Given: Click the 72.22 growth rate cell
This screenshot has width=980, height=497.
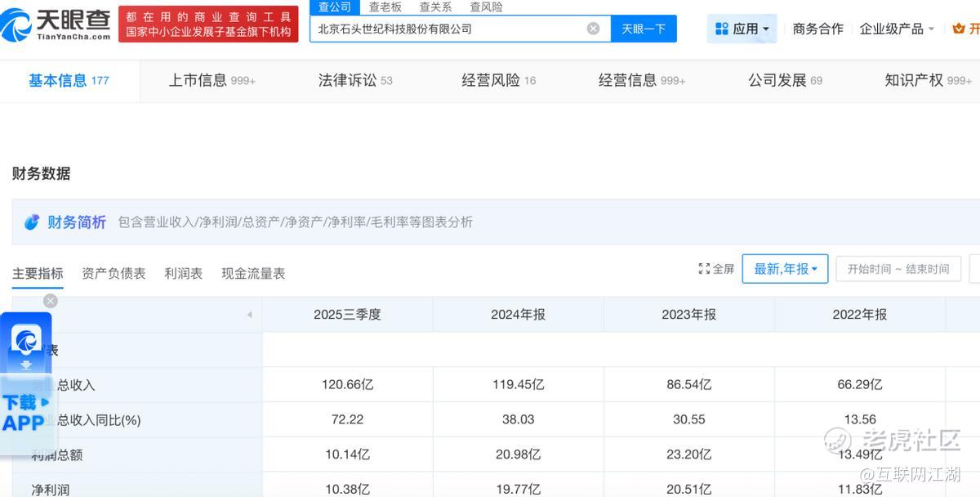Looking at the screenshot, I should coord(347,419).
